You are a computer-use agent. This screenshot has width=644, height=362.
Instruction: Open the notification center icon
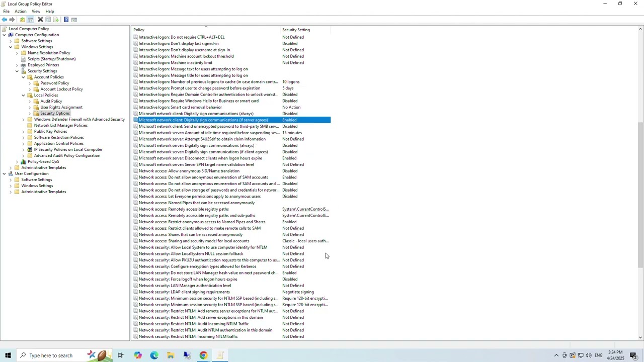[x=633, y=355]
